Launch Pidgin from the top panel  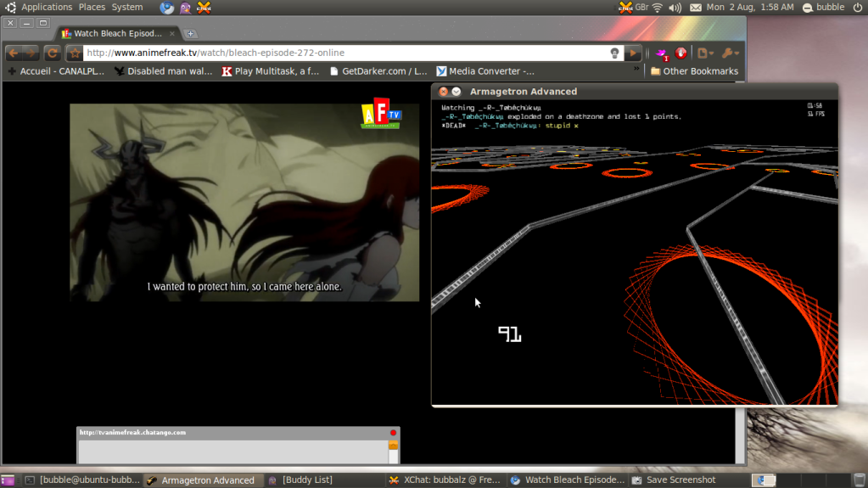[185, 8]
